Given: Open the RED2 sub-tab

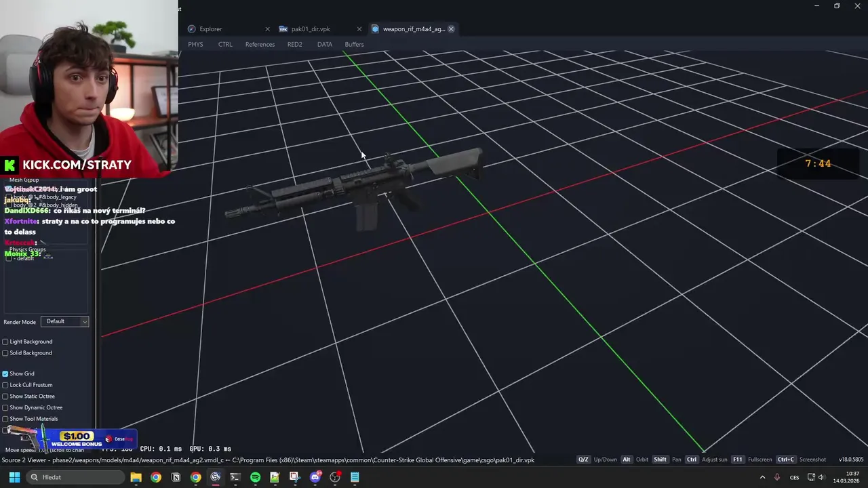Looking at the screenshot, I should coord(294,45).
